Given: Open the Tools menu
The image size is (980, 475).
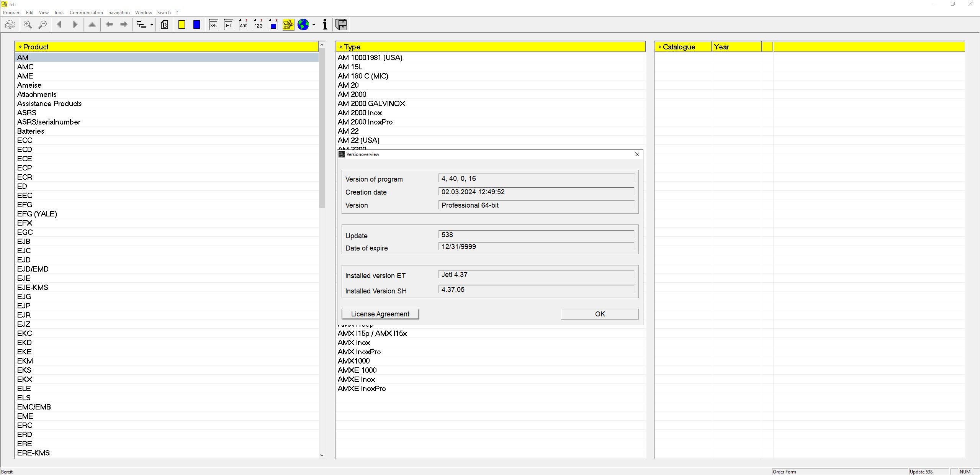Looking at the screenshot, I should tap(59, 13).
